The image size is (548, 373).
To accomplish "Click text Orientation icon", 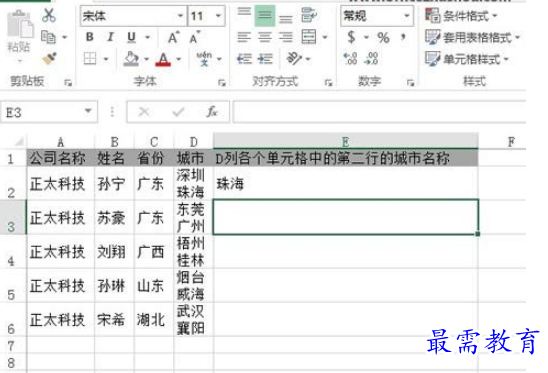I will coord(294,58).
